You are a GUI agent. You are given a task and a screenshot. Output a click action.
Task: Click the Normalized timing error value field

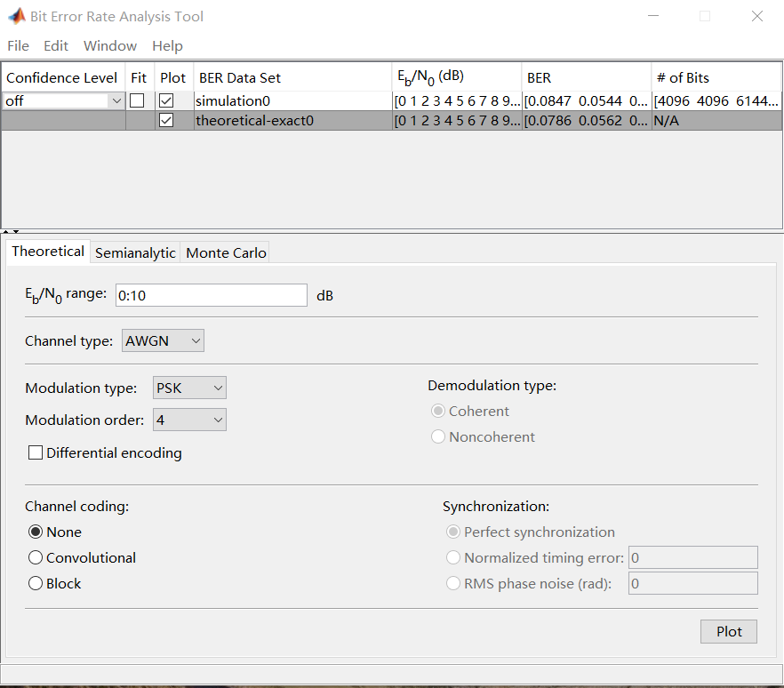point(693,557)
